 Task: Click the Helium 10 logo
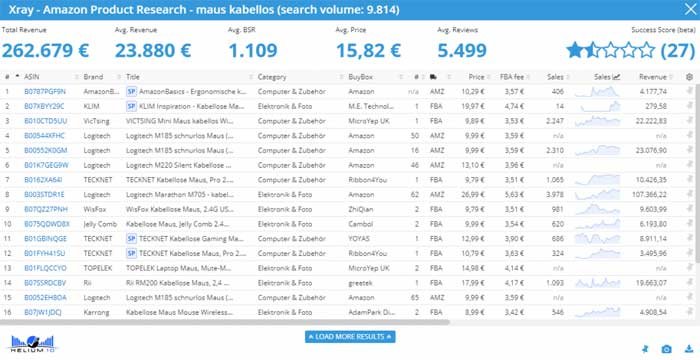(32, 343)
